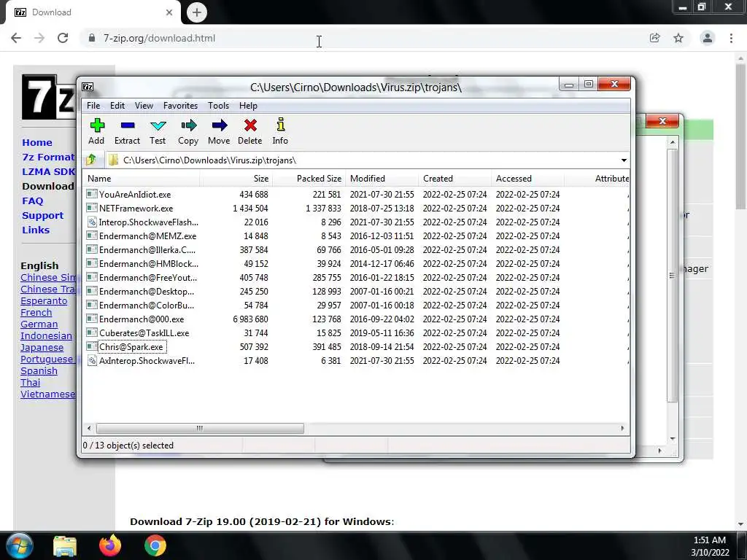This screenshot has width=747, height=560.
Task: Launch Firefox from the taskbar
Action: [110, 545]
